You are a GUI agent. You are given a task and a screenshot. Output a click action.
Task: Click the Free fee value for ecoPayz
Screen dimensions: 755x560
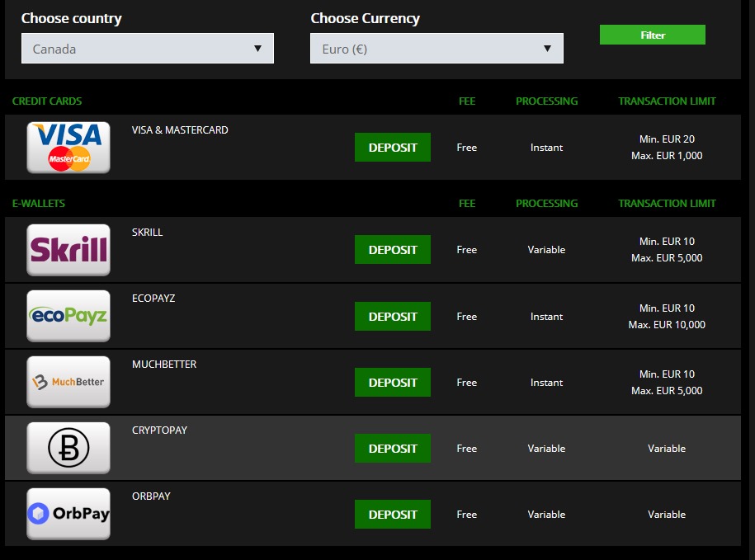coord(466,317)
